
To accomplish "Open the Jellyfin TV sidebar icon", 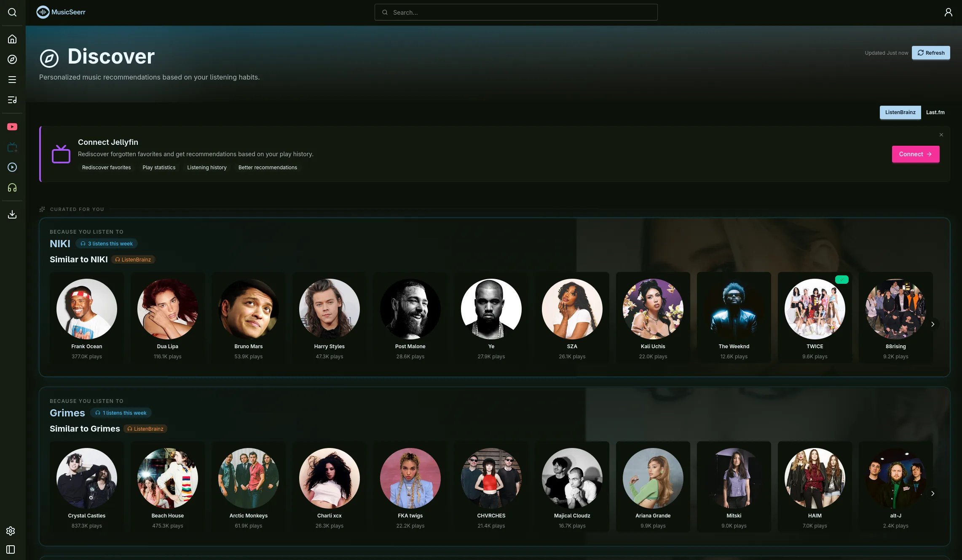I will (12, 147).
